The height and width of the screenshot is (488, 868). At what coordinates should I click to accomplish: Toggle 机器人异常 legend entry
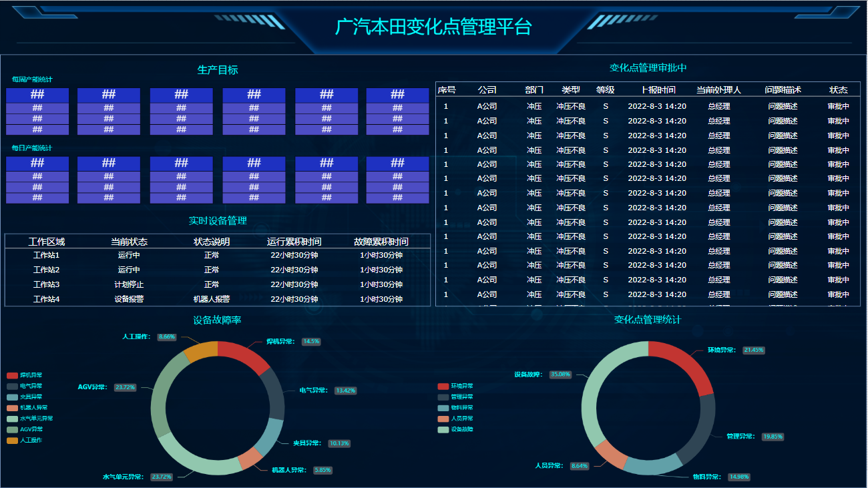tap(27, 407)
